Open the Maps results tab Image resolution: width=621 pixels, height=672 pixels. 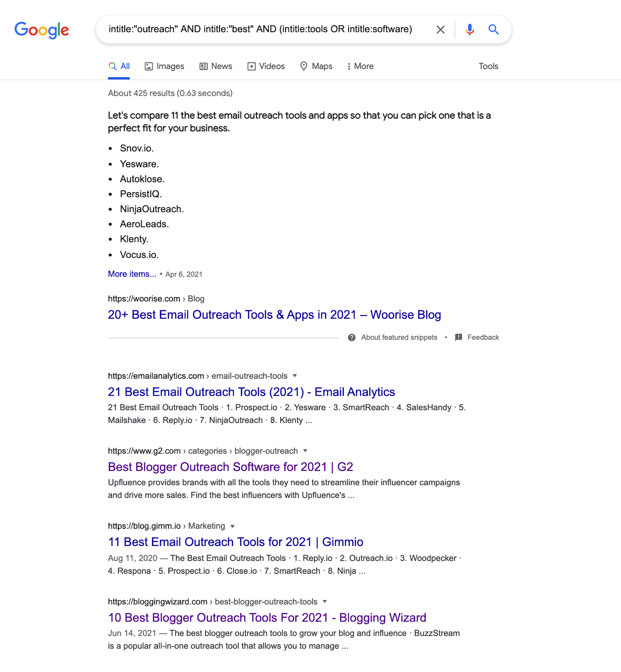(x=316, y=66)
